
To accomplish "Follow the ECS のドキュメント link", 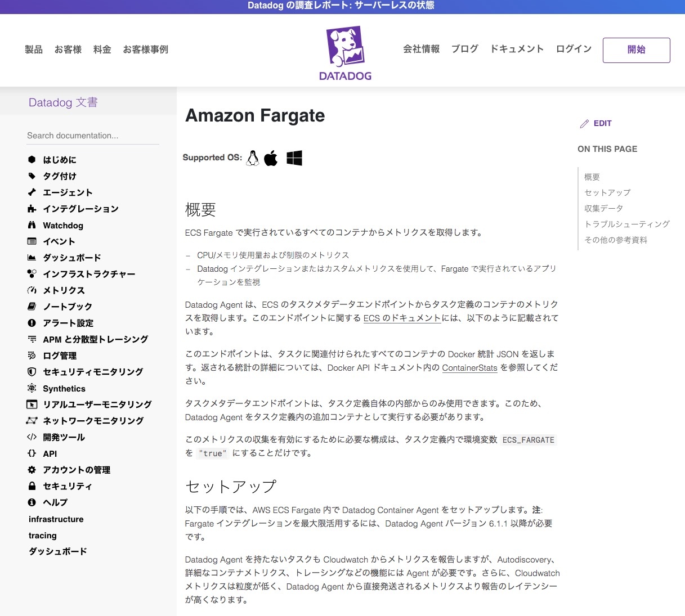I will coord(402,318).
